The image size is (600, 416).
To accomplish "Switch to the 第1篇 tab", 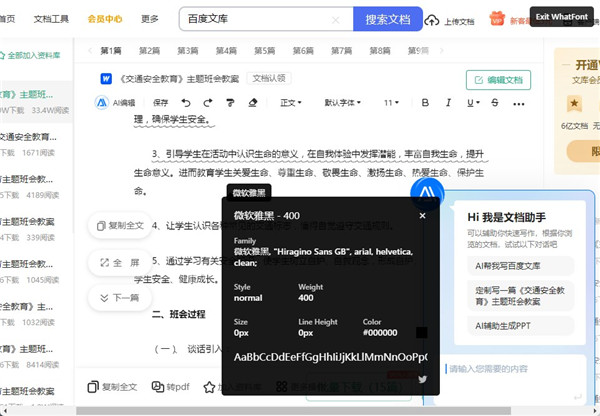I will click(111, 51).
